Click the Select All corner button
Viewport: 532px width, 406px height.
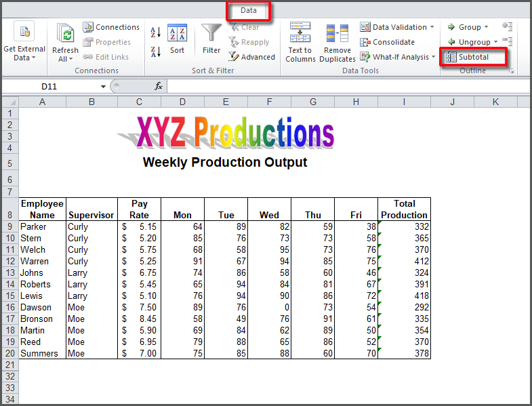10,102
